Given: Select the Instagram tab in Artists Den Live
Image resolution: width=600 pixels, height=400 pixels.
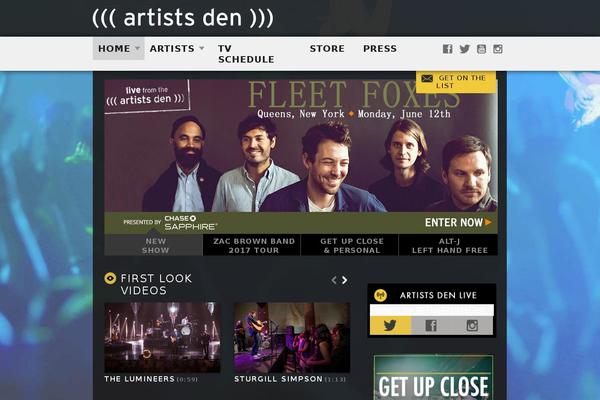Looking at the screenshot, I should 472,325.
